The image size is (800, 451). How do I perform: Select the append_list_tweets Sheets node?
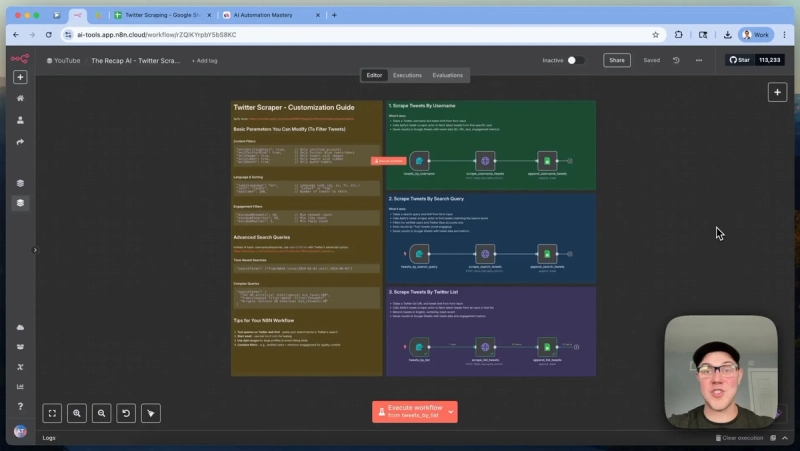pos(547,347)
